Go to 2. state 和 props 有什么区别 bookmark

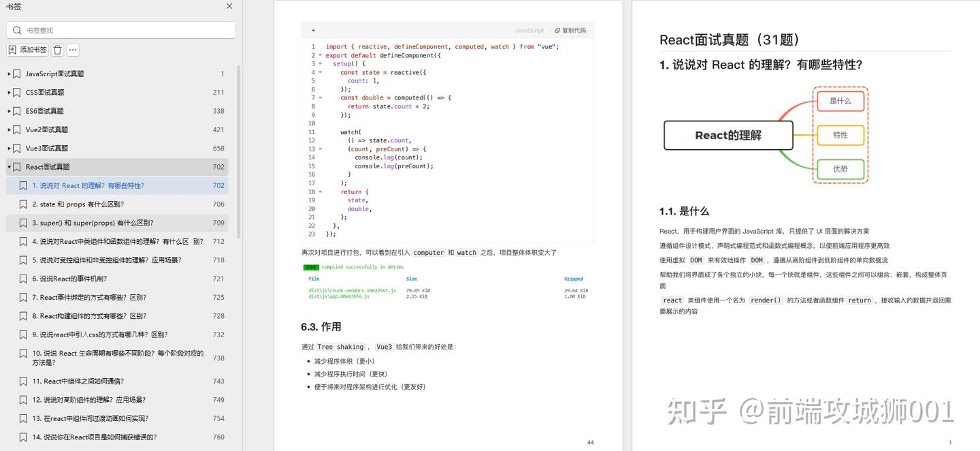click(x=78, y=204)
